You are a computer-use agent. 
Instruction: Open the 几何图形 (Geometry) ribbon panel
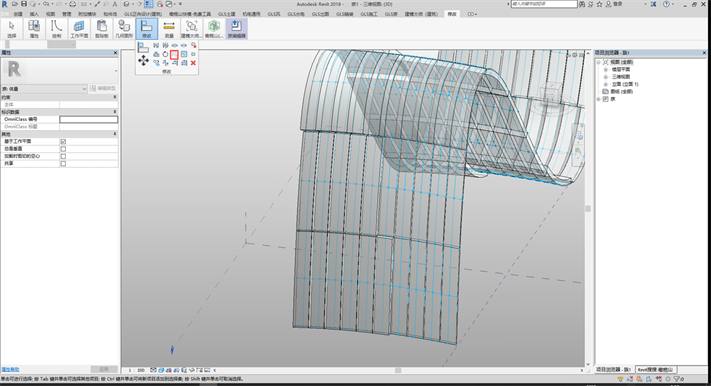click(x=124, y=29)
